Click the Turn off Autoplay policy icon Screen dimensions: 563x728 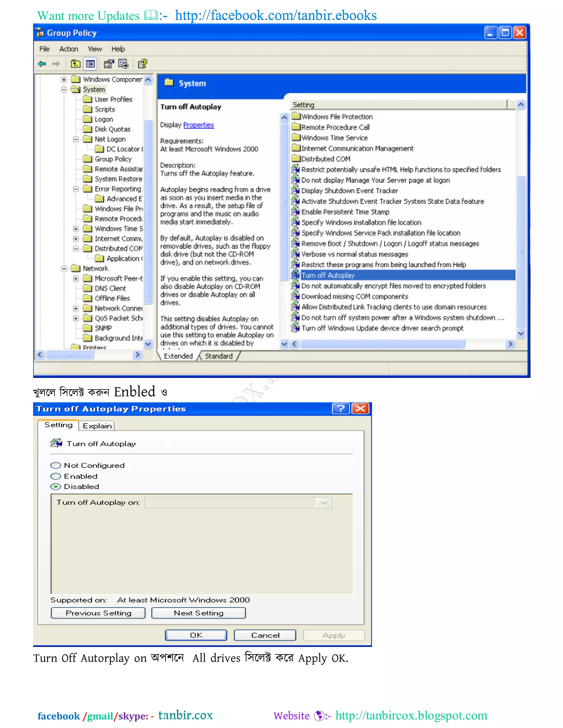(295, 275)
